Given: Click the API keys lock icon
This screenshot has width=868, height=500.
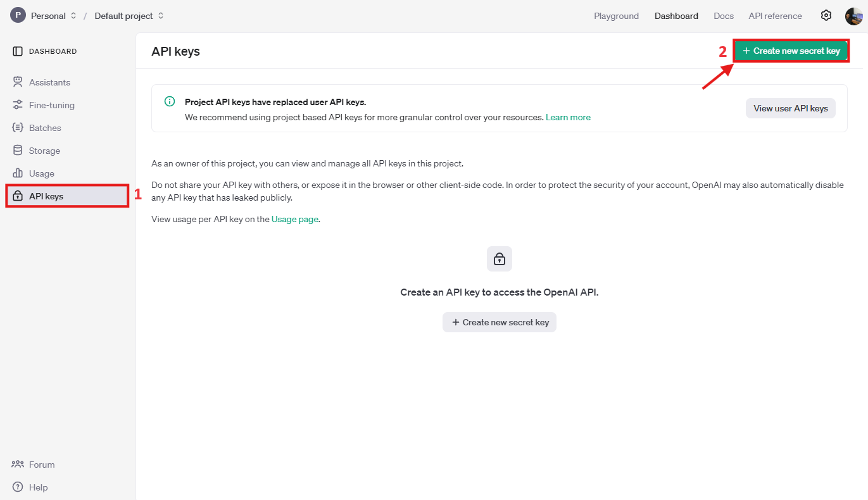Looking at the screenshot, I should coord(18,196).
